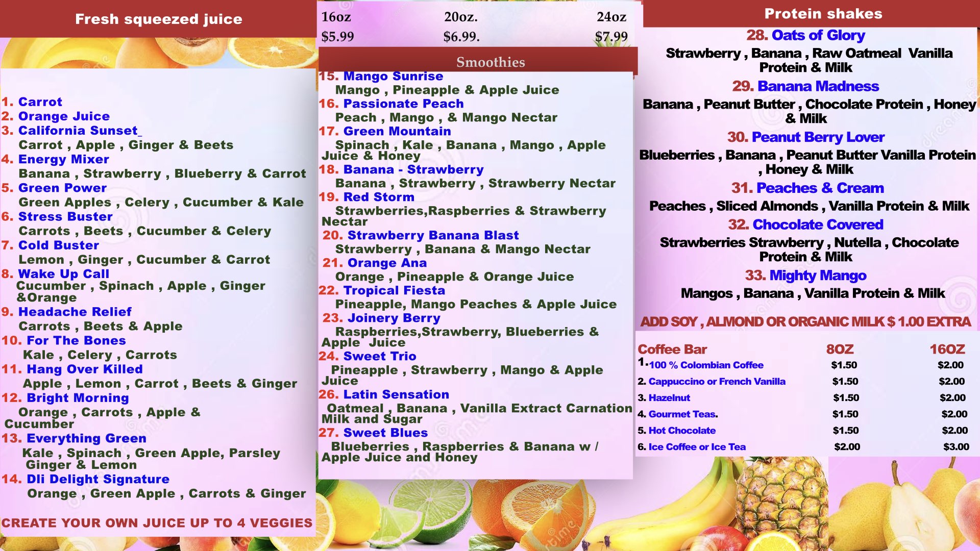Click the Fresh squeezed juice header
This screenshot has height=551, width=980.
click(159, 19)
